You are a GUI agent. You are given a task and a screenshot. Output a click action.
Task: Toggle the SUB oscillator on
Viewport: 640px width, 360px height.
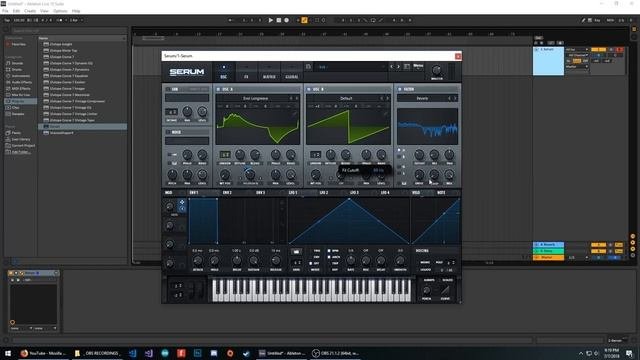pos(168,89)
